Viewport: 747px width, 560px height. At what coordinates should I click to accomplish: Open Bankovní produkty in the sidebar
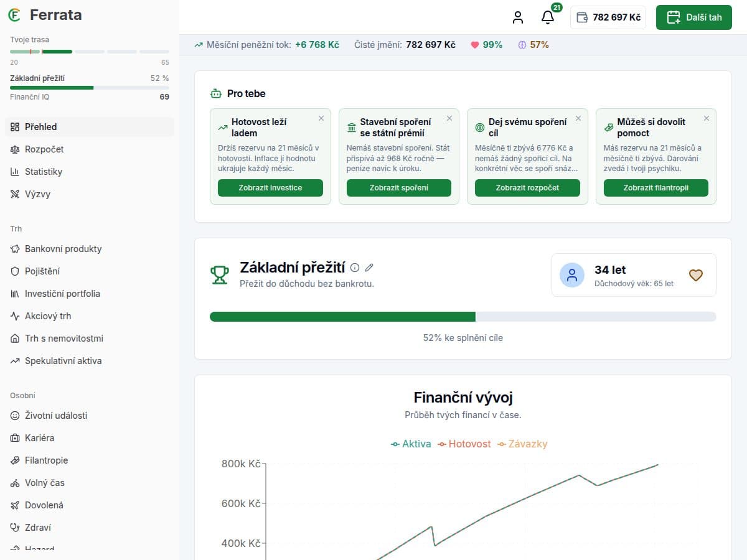click(x=90, y=249)
